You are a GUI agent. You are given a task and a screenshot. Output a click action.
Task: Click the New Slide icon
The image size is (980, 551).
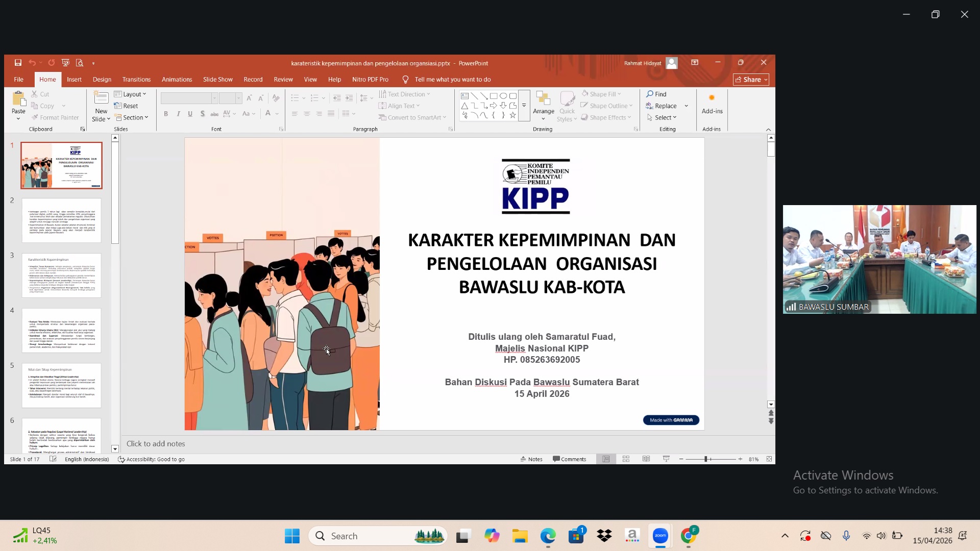[101, 98]
